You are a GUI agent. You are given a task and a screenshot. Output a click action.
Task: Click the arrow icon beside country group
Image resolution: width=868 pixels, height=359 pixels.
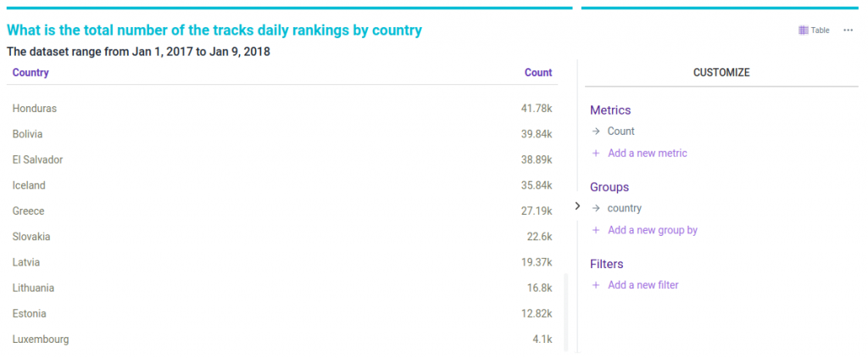pos(596,208)
